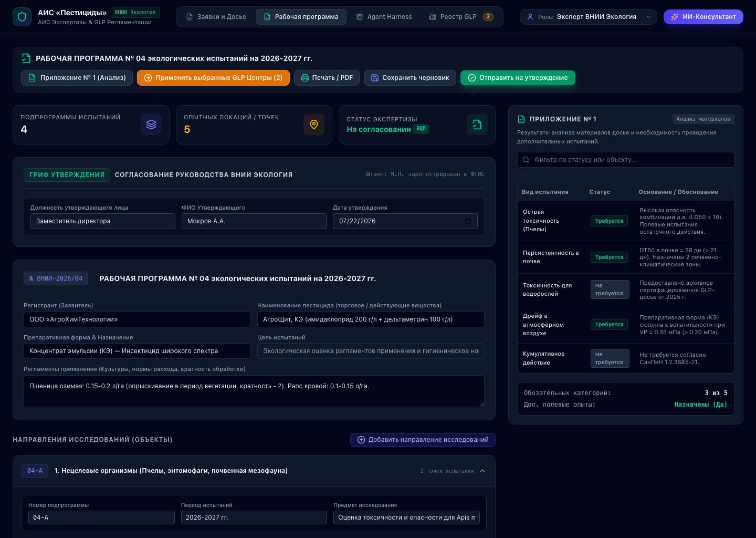The height and width of the screenshot is (538, 756).
Task: Click the Не требуется status for Кумулятивное действие
Action: [x=610, y=358]
